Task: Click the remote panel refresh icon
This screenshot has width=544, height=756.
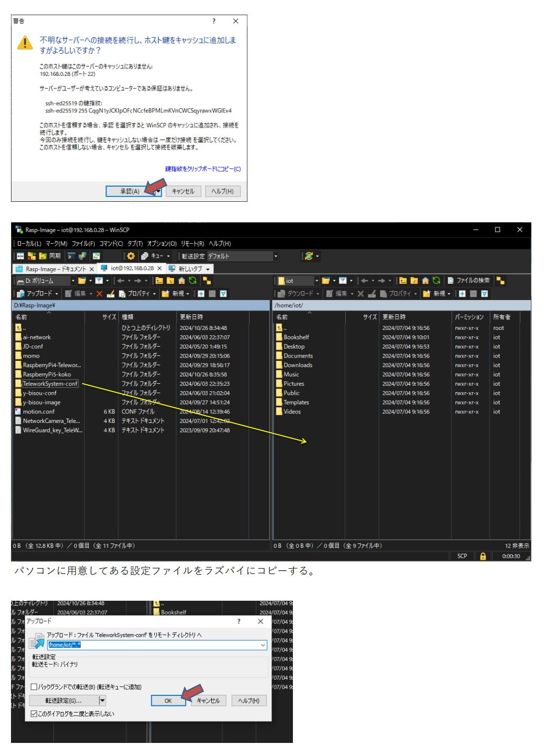Action: pyautogui.click(x=436, y=281)
